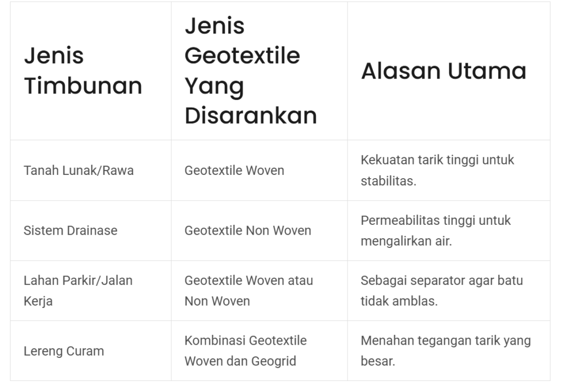Click the "Jenis Timbunan" column header

tap(83, 71)
